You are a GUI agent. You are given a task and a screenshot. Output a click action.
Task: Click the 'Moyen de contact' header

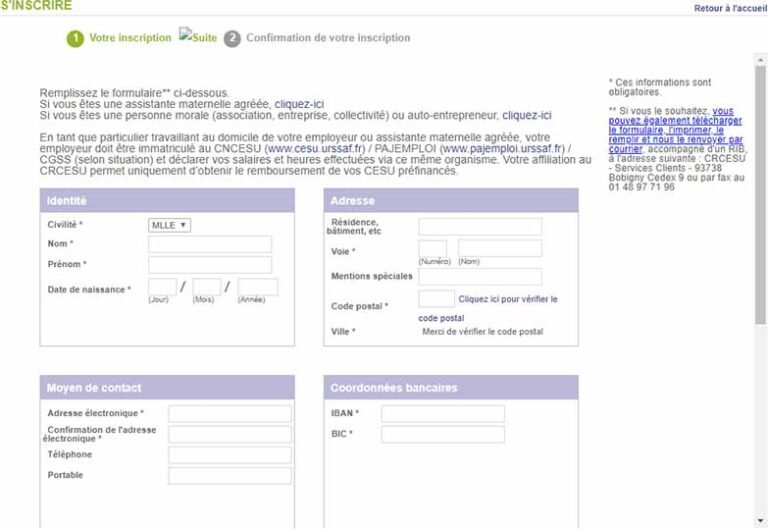167,387
